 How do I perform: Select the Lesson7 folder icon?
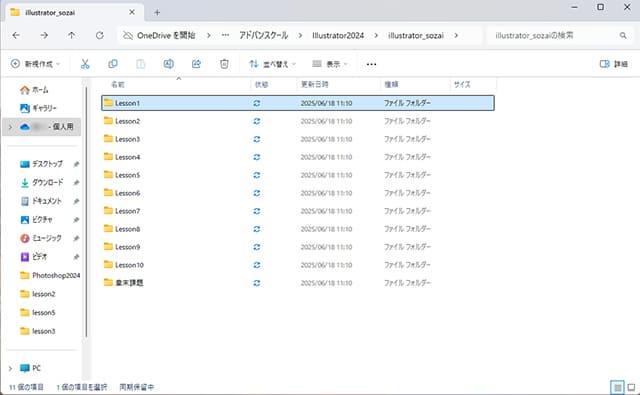point(108,211)
